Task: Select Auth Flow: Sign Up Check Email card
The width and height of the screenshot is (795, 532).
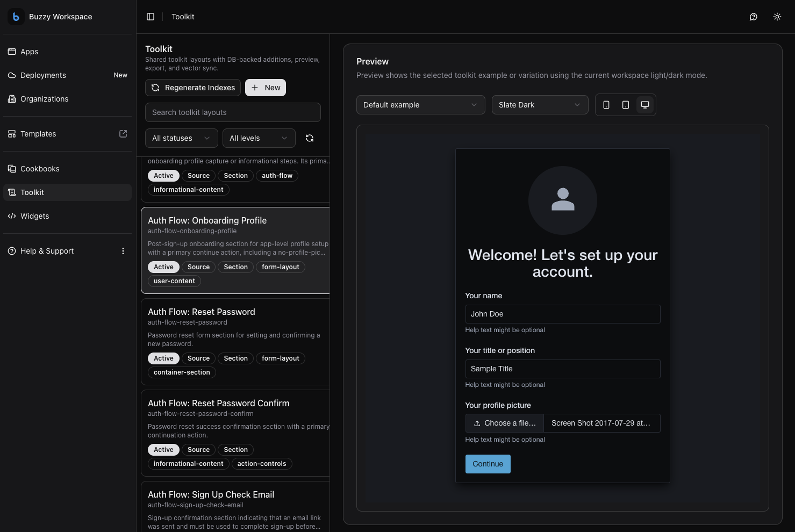Action: click(x=235, y=507)
